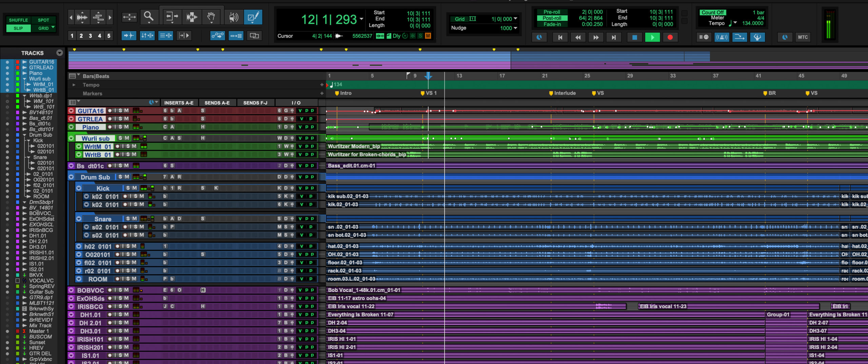Select memory zoom preset 3
The width and height of the screenshot is (868, 364).
[x=90, y=36]
